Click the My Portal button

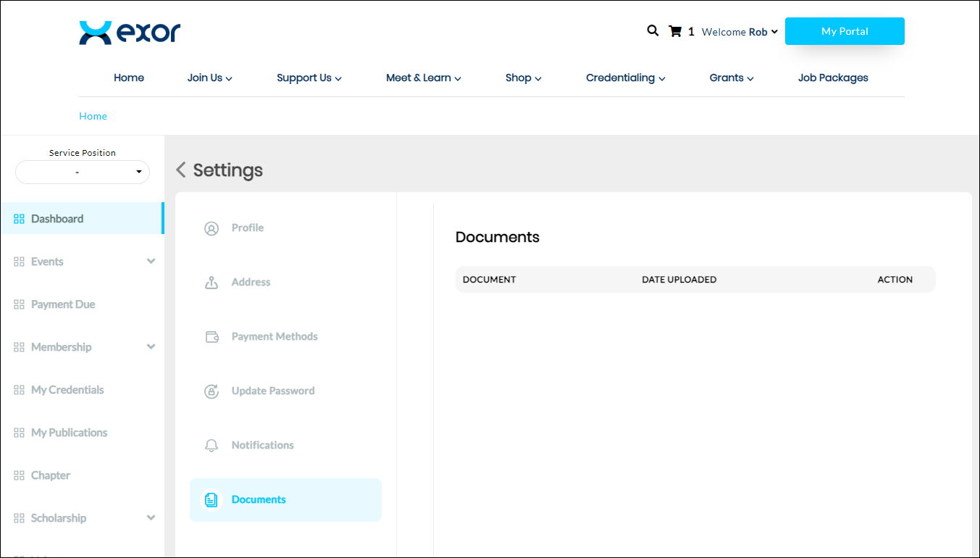(845, 31)
